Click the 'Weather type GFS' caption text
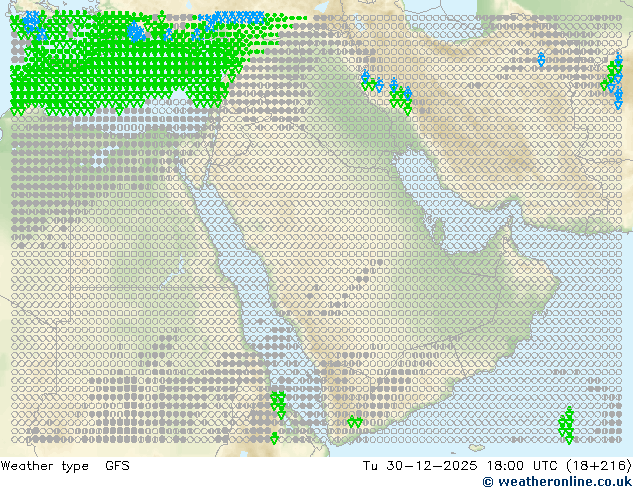Image resolution: width=634 pixels, height=490 pixels. point(65,466)
